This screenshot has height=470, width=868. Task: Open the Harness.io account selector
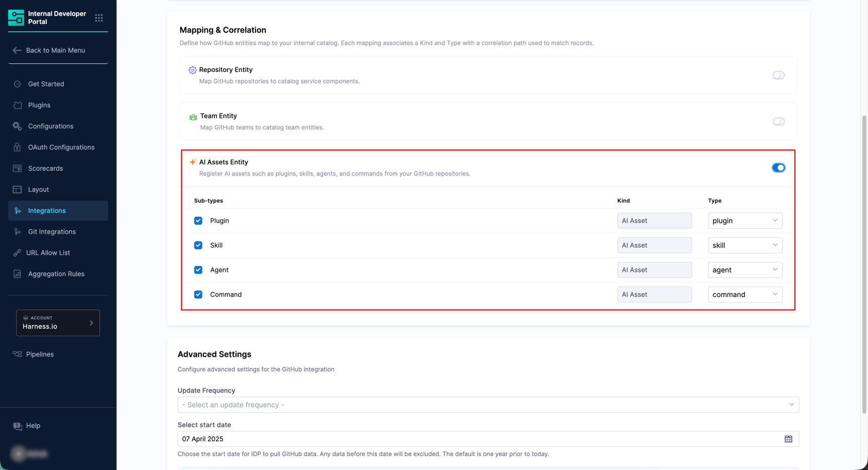[x=58, y=323]
